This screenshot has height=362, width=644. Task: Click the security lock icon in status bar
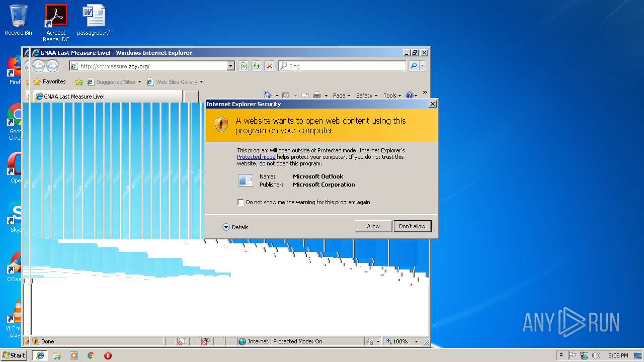coord(370,341)
